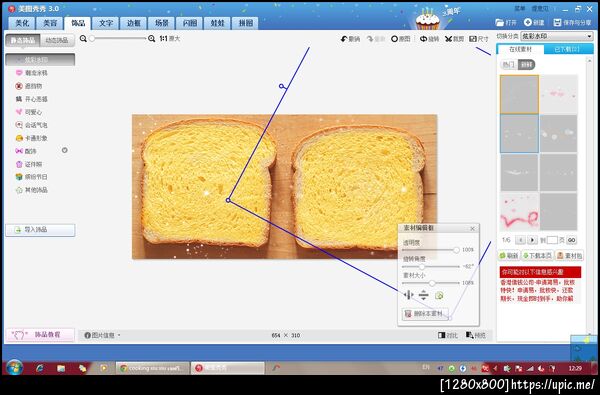Image resolution: width=600 pixels, height=395 pixels.
Task: Open the 素材包 material pack button
Action: click(569, 255)
